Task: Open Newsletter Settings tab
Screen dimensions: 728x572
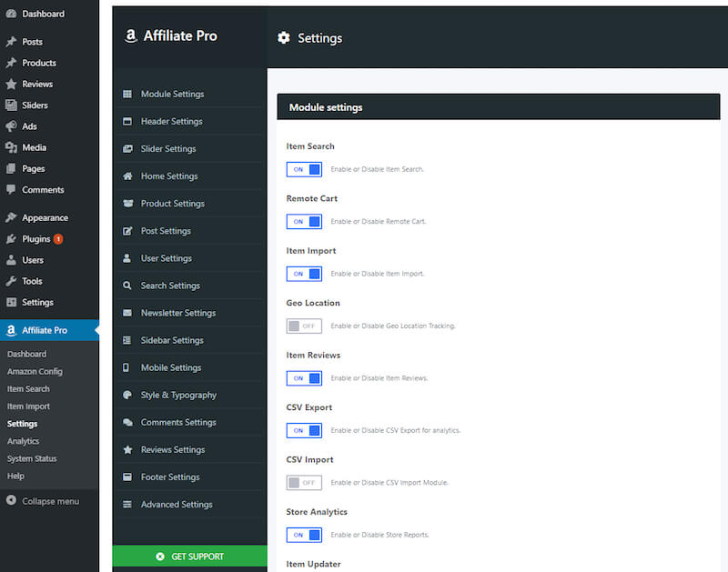Action: (x=177, y=313)
